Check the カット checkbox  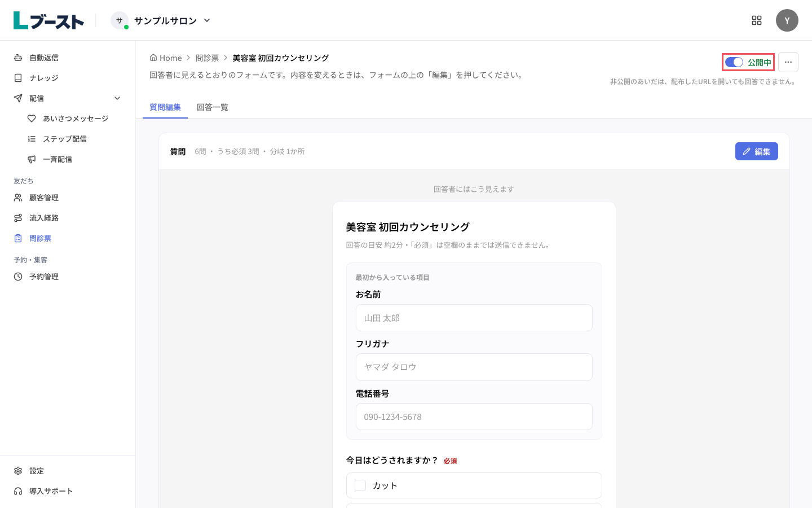360,485
